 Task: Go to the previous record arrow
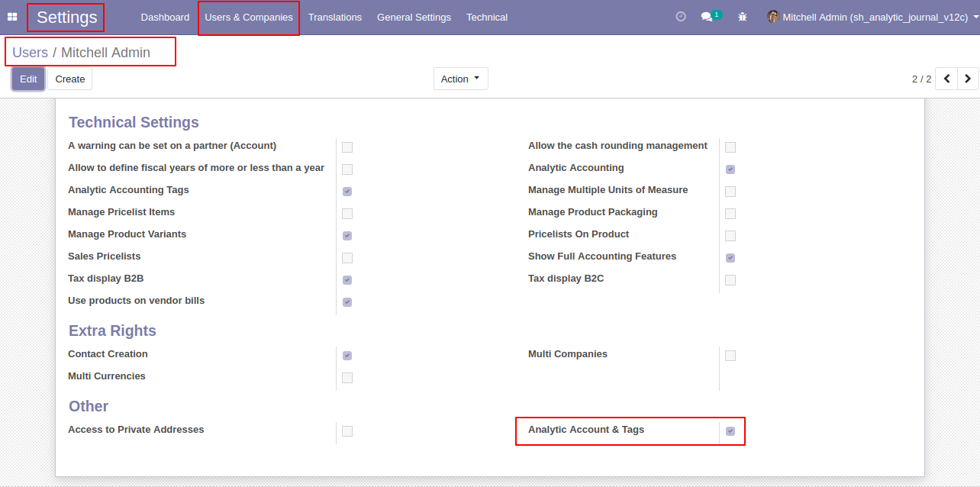[946, 79]
